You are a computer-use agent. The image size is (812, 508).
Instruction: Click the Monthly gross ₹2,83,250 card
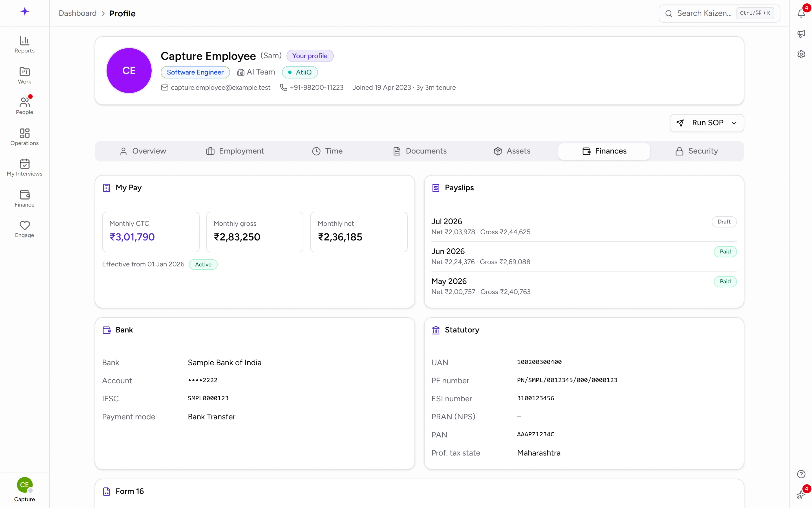click(255, 232)
